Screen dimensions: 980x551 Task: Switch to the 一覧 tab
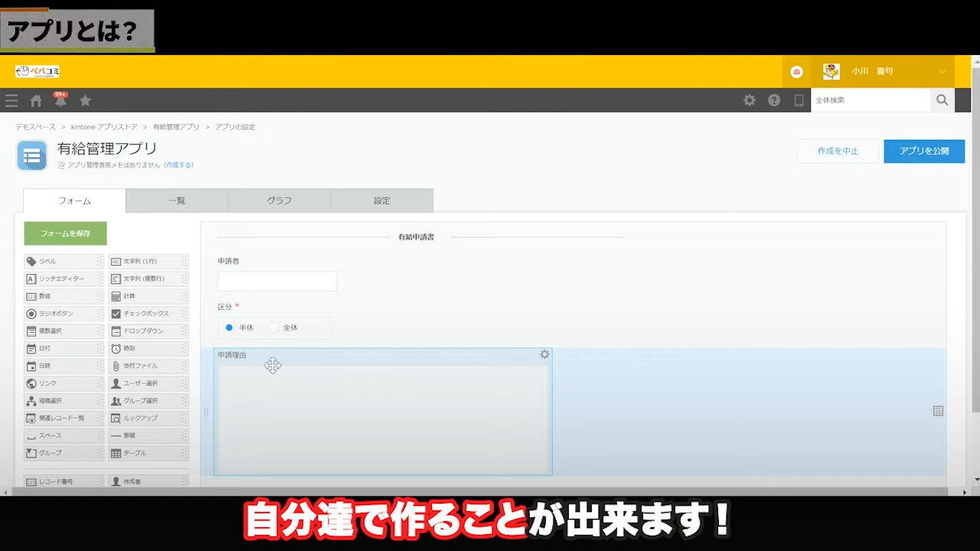(x=177, y=201)
